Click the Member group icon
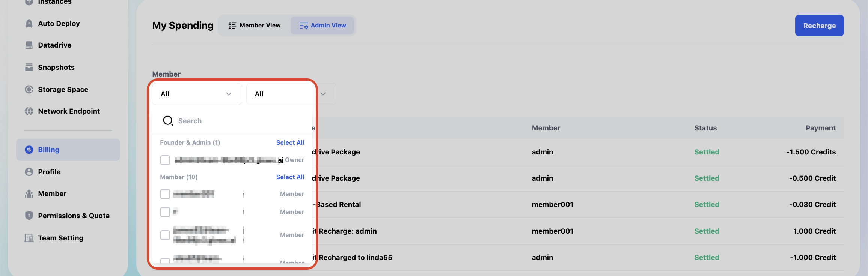The image size is (868, 276). click(29, 193)
